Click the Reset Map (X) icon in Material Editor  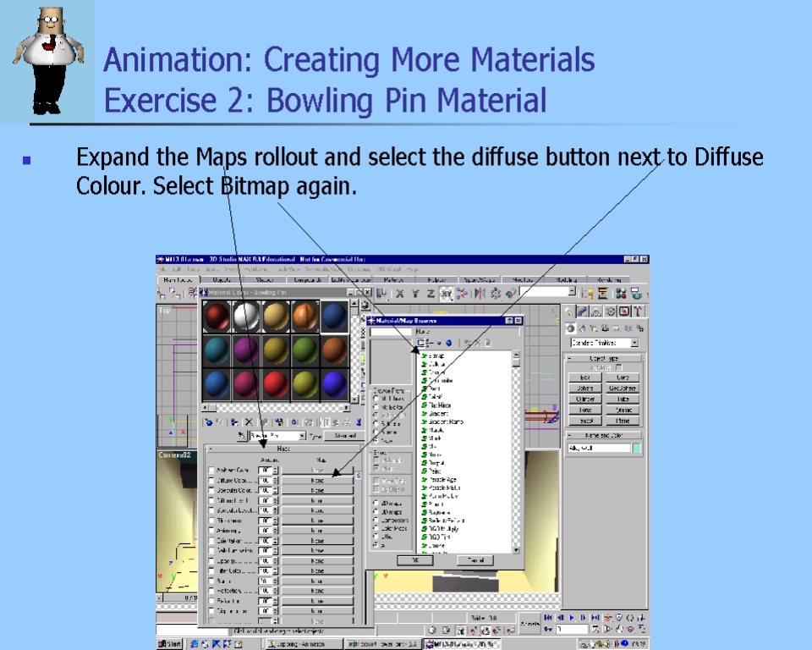(x=248, y=421)
